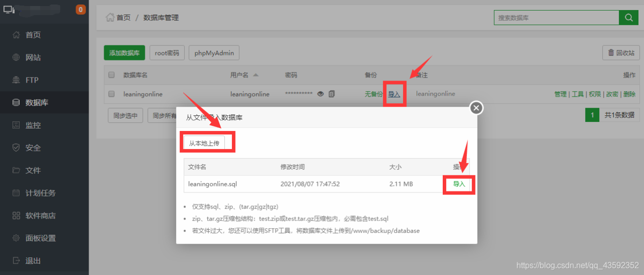Click the leaningonline database name cell
This screenshot has width=644, height=275.
[143, 94]
